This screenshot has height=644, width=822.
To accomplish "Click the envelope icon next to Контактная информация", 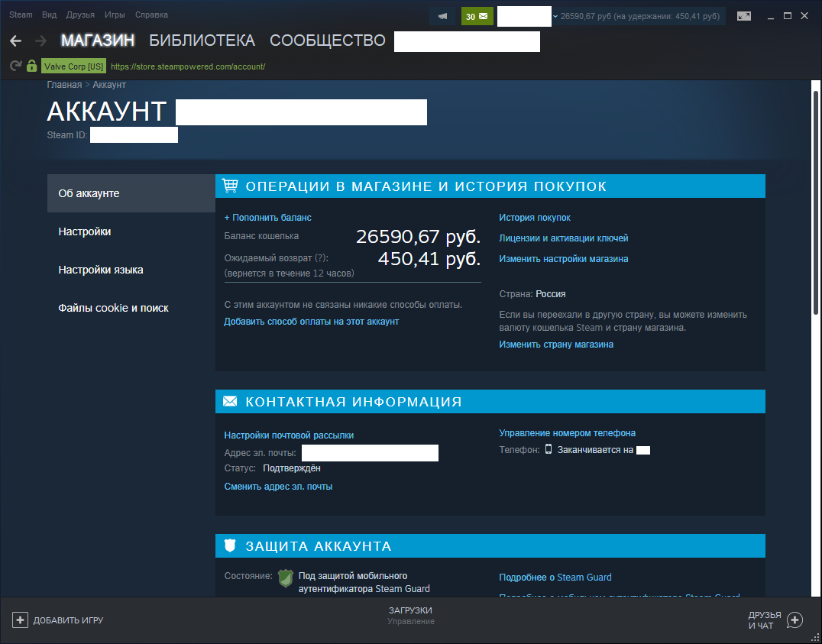I will pos(230,401).
